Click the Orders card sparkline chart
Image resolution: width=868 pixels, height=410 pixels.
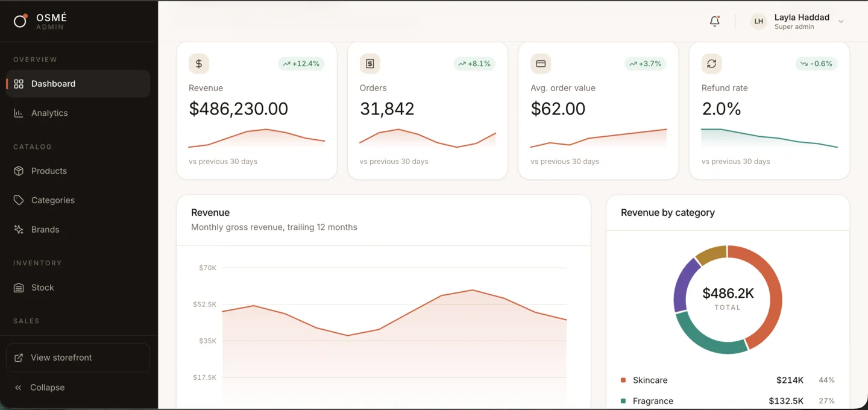pos(428,138)
